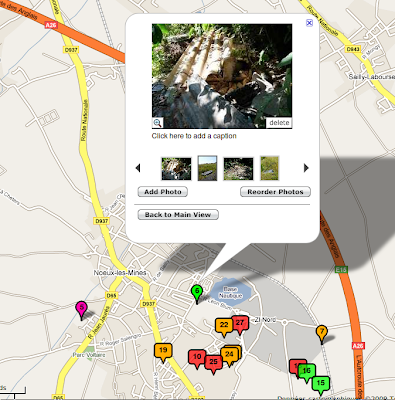This screenshot has height=400, width=395.
Task: Click the E15 green road shield
Action: (341, 269)
